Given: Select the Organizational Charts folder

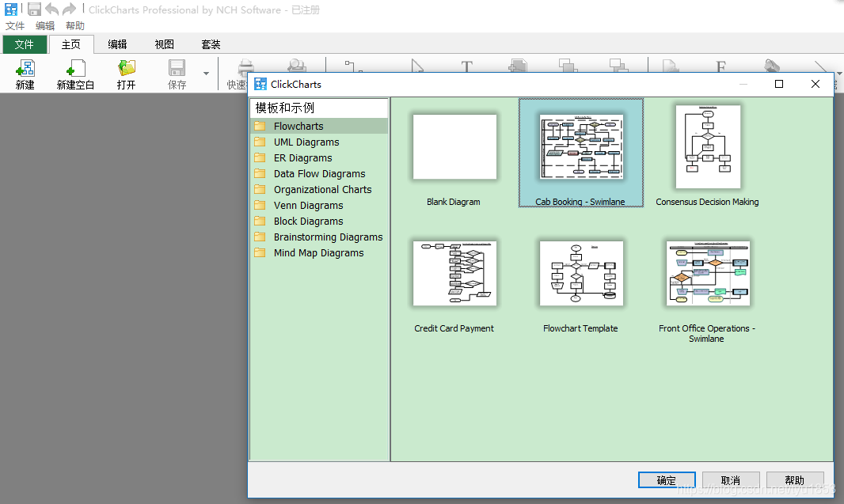Looking at the screenshot, I should pos(318,189).
